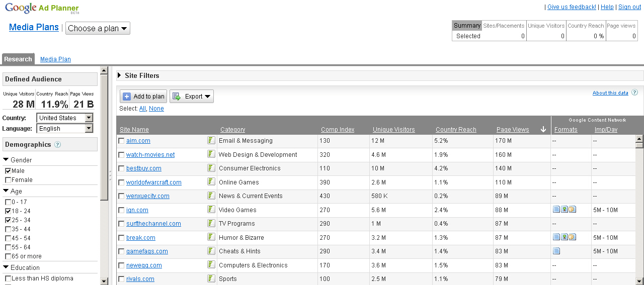Sort table by Category column
The image size is (644, 285).
(233, 130)
